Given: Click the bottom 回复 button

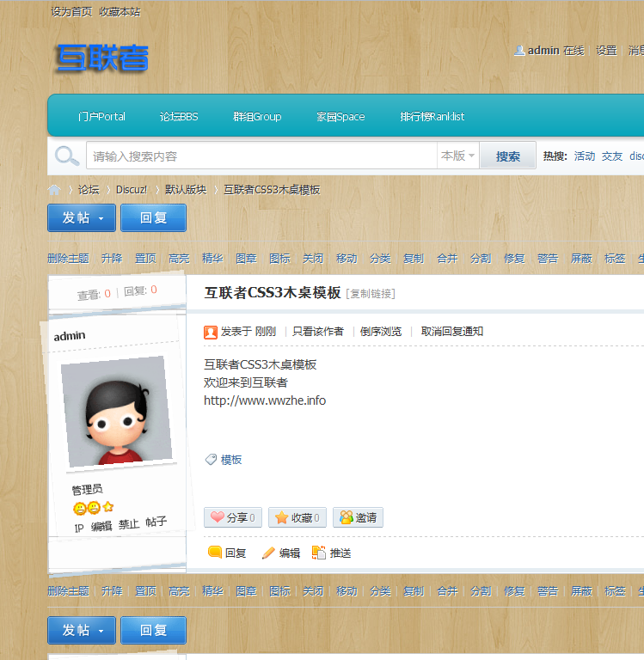Looking at the screenshot, I should (153, 630).
